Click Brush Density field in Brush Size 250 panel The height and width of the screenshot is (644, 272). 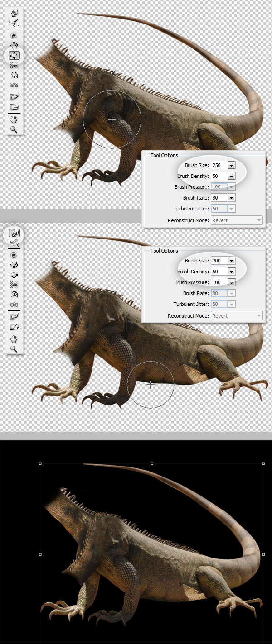click(x=219, y=176)
